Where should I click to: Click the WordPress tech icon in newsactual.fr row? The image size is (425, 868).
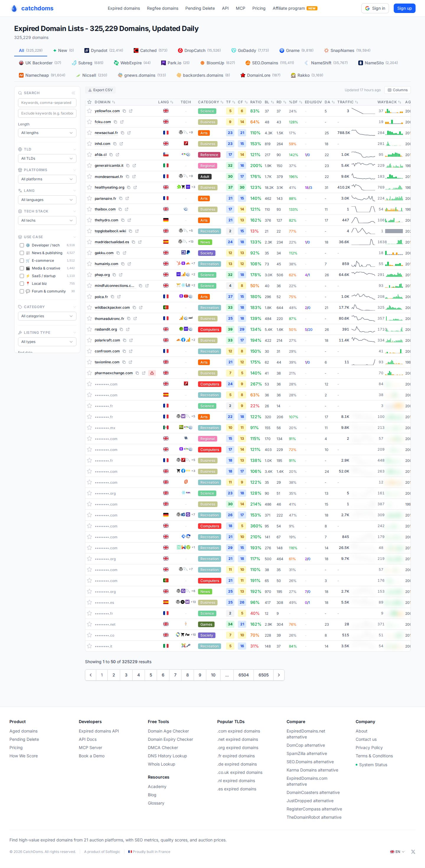[x=181, y=133]
